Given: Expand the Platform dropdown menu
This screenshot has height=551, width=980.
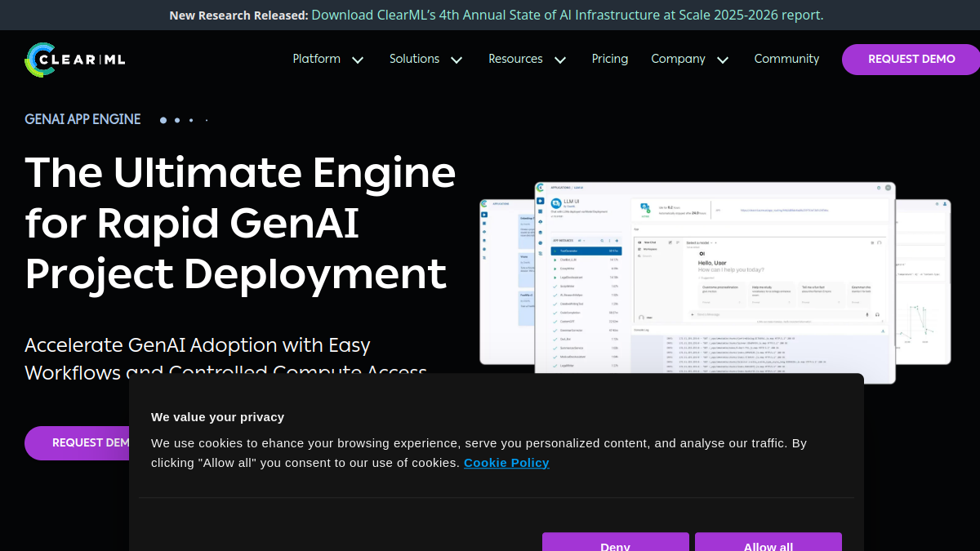Looking at the screenshot, I should pos(328,59).
